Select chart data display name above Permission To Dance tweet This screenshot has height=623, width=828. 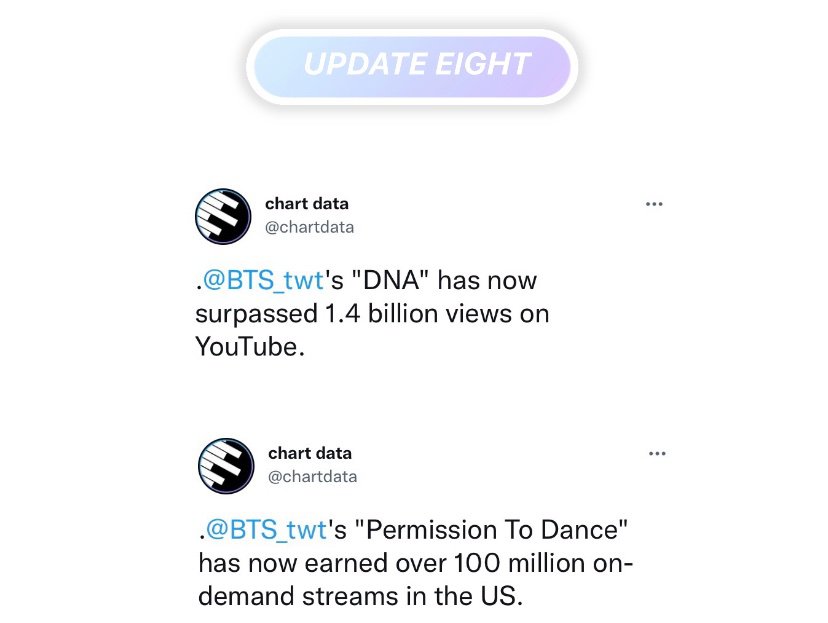(x=310, y=453)
